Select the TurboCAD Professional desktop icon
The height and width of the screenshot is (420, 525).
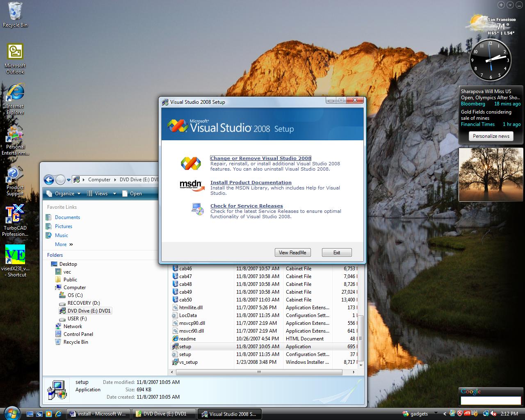tap(15, 221)
